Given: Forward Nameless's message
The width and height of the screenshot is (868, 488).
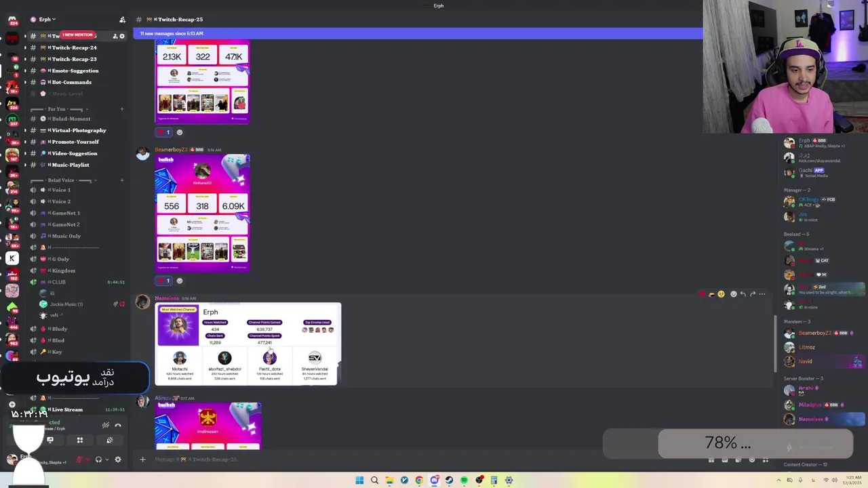Looking at the screenshot, I should click(752, 294).
